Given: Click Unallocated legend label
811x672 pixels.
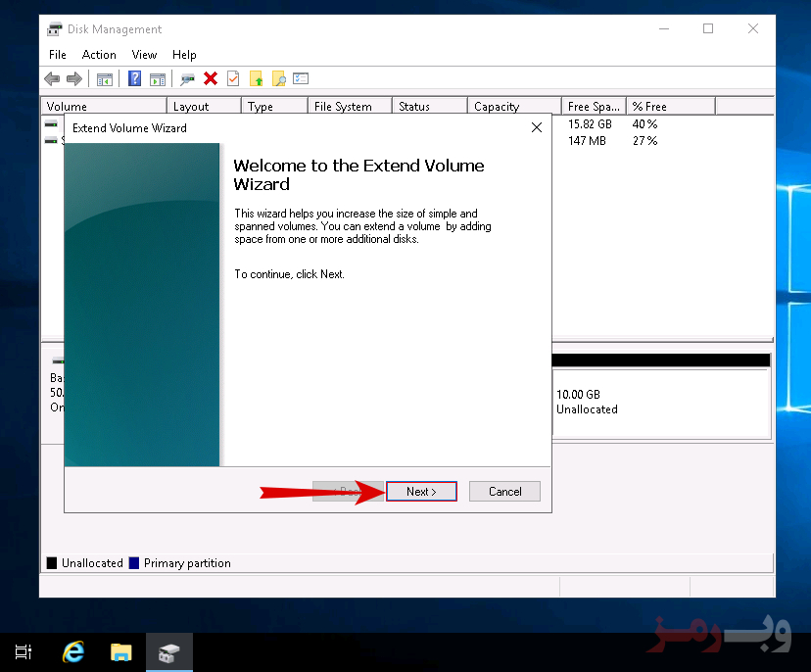Looking at the screenshot, I should tap(92, 563).
